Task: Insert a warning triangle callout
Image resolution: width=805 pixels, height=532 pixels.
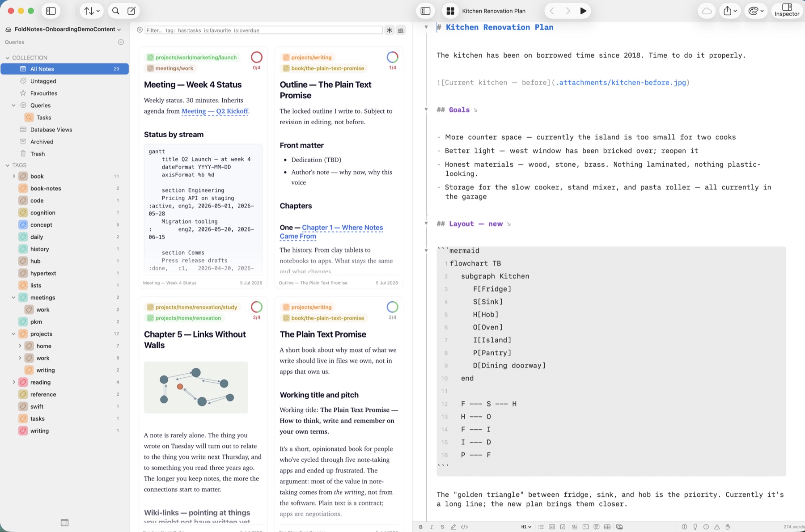Action: coord(717,527)
